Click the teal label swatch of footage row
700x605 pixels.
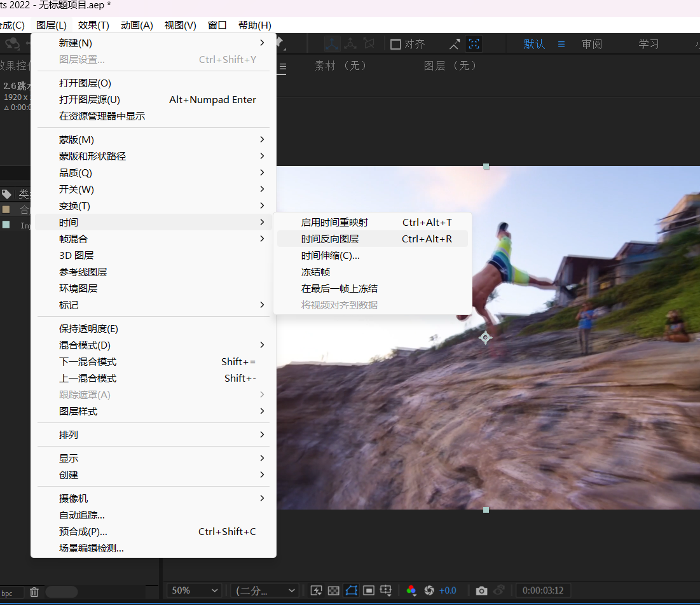tap(6, 225)
